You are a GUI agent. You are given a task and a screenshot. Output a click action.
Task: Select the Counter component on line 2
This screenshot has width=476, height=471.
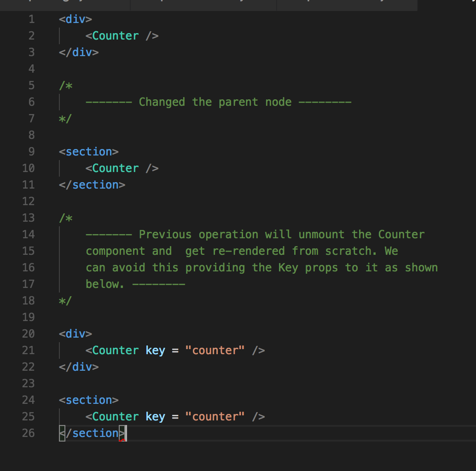pos(115,35)
